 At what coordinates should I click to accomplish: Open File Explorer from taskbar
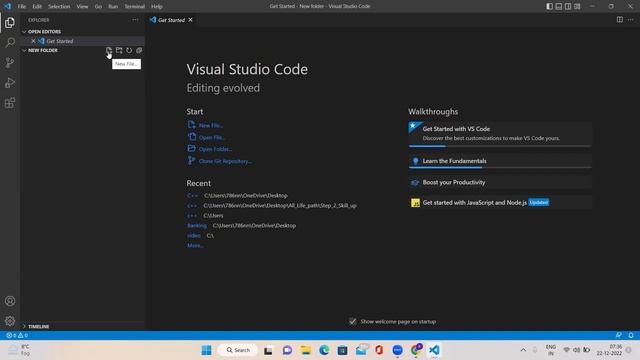(x=305, y=350)
